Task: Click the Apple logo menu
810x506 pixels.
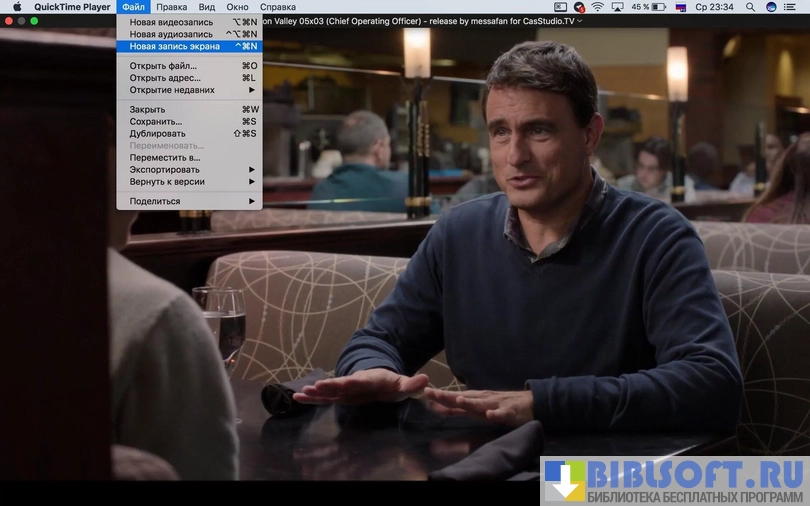Action: point(17,7)
